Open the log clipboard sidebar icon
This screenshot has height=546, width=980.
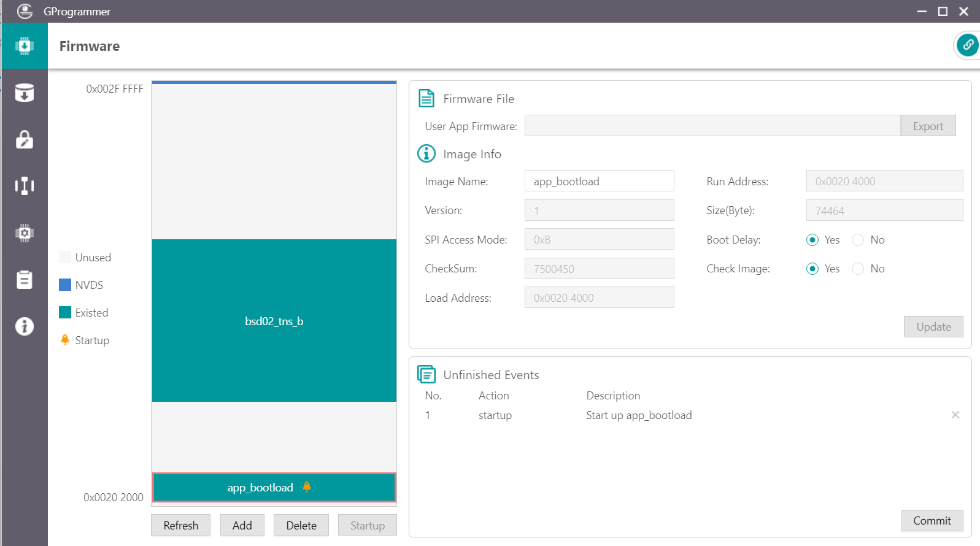coord(25,280)
